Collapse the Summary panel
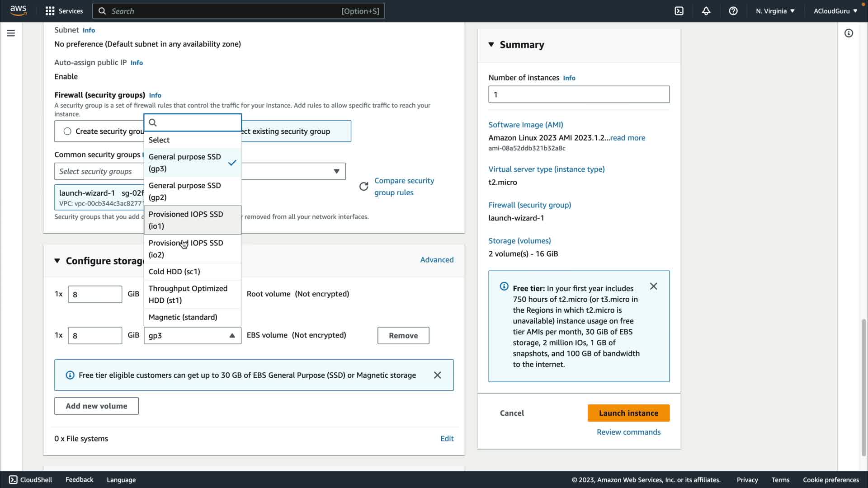This screenshot has height=488, width=868. click(491, 44)
